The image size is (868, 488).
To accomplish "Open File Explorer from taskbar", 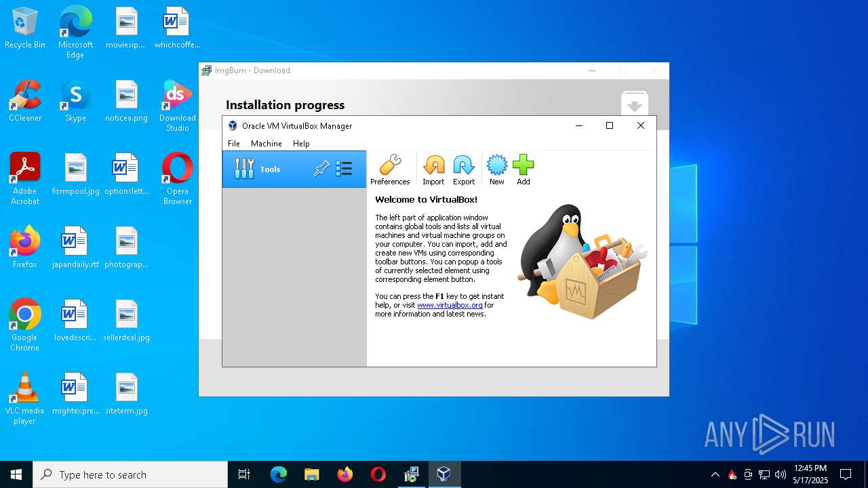I will point(311,474).
